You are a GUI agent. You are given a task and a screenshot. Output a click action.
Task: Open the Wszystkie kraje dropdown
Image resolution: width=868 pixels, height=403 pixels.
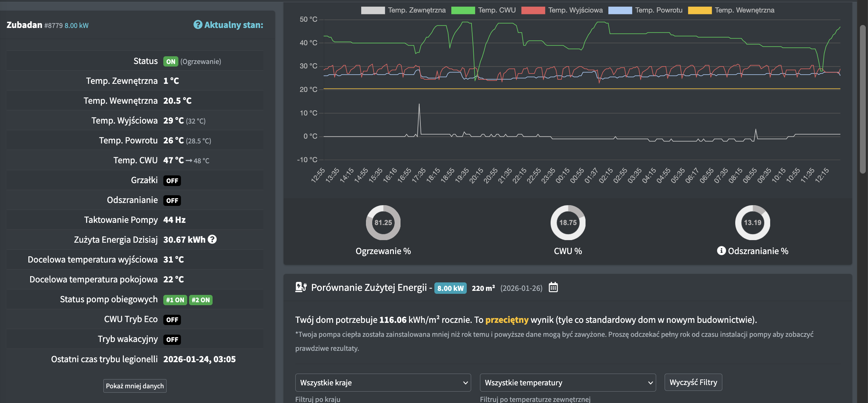383,383
